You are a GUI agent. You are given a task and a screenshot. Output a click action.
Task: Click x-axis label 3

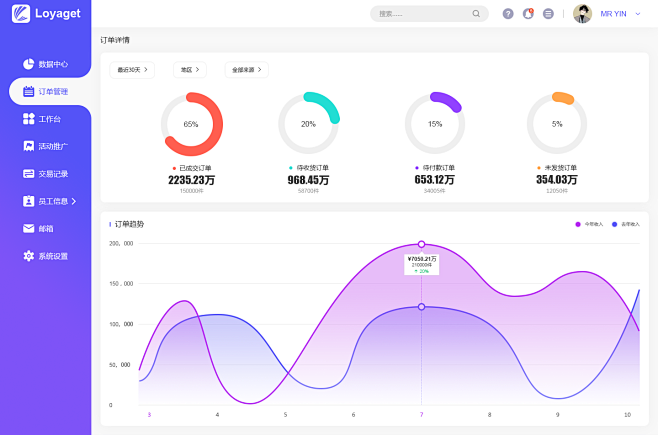pyautogui.click(x=149, y=414)
